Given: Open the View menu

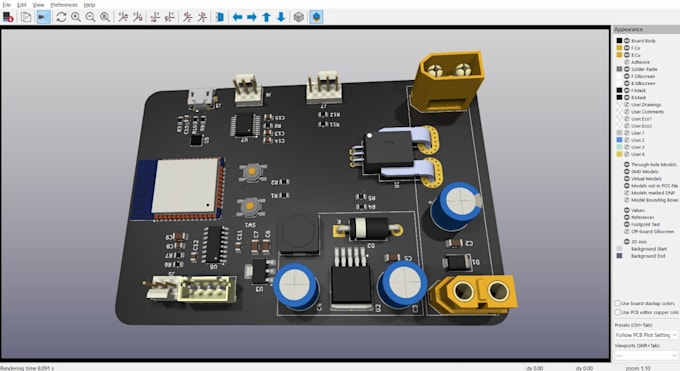Looking at the screenshot, I should (x=39, y=5).
